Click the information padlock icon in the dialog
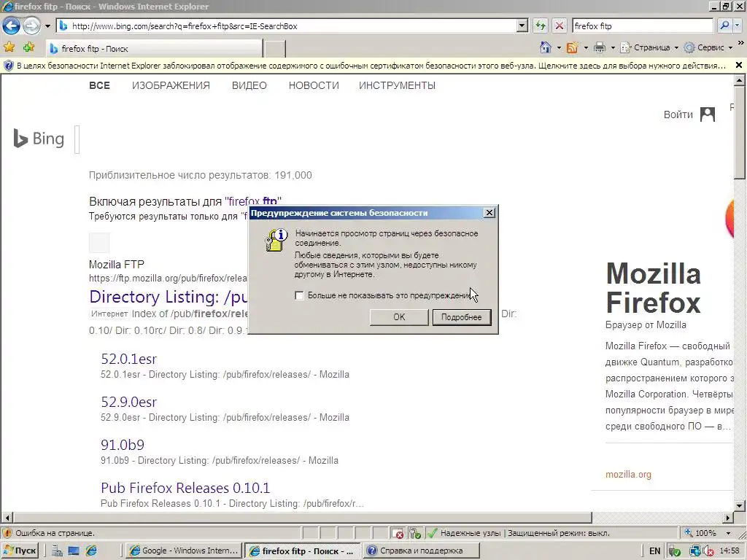Image resolution: width=747 pixels, height=560 pixels. [276, 240]
